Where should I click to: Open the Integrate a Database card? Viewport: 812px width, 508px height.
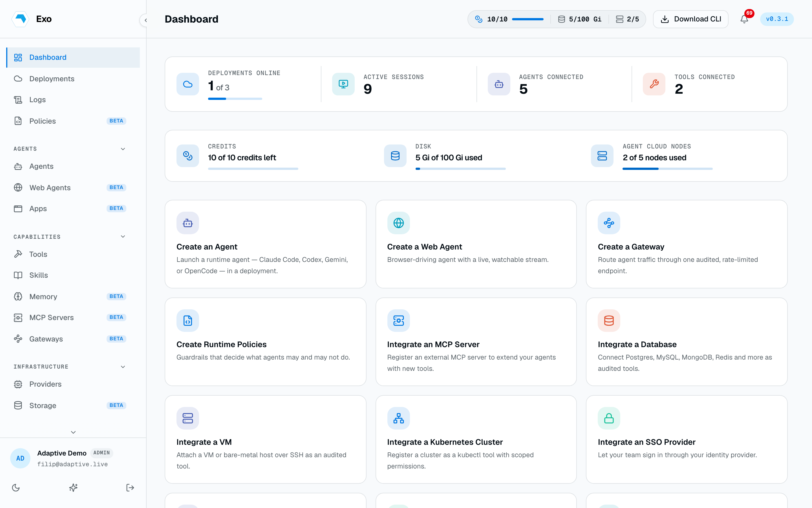coord(687,342)
